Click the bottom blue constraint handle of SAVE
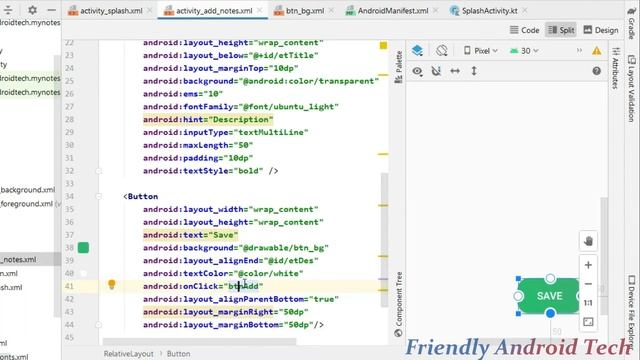 point(550,313)
